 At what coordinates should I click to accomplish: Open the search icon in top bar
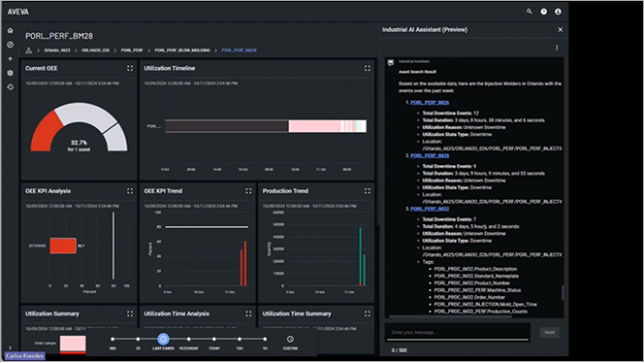coord(529,12)
